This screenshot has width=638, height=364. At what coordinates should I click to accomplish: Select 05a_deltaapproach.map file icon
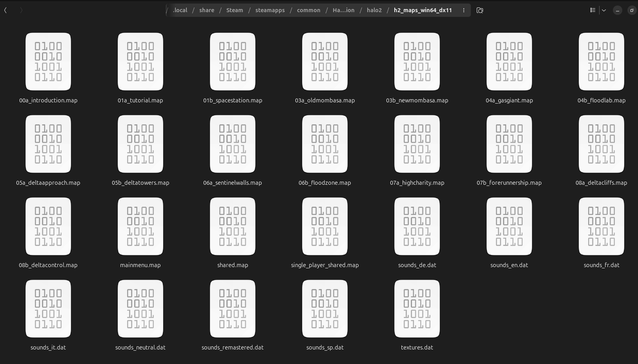[x=48, y=144]
